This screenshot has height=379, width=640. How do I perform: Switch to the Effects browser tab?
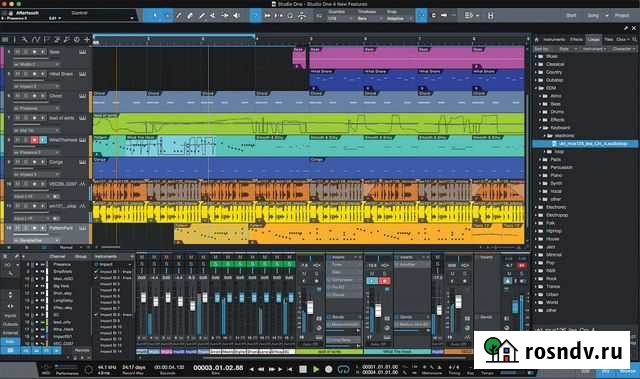click(x=576, y=40)
